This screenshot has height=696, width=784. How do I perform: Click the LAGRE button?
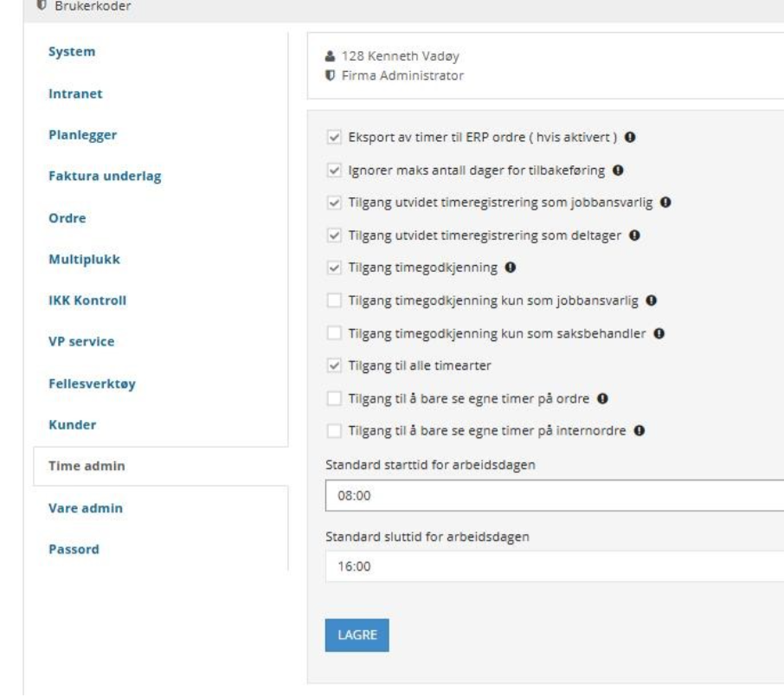click(x=357, y=635)
